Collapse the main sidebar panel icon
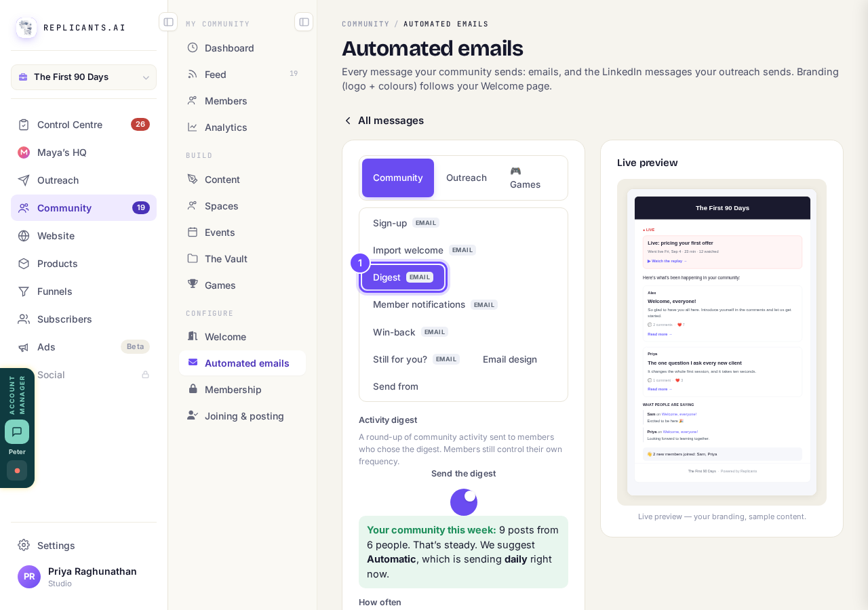868x610 pixels. tap(168, 22)
